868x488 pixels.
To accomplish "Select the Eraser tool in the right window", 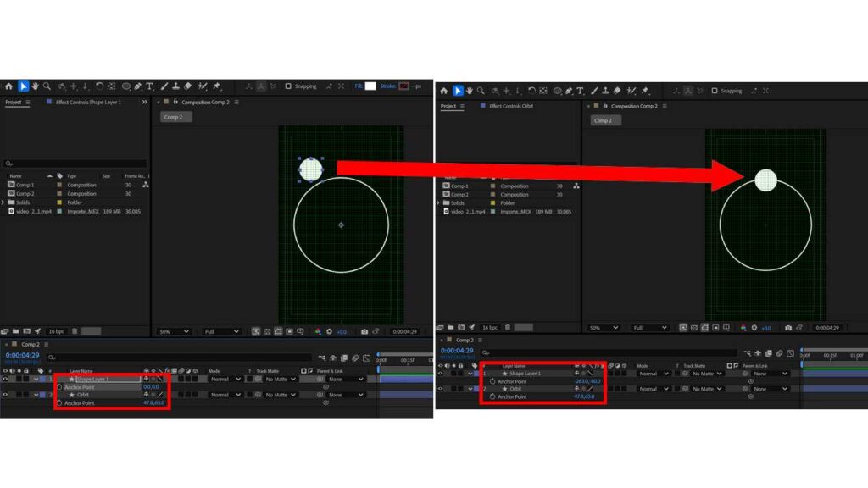I will tap(617, 91).
